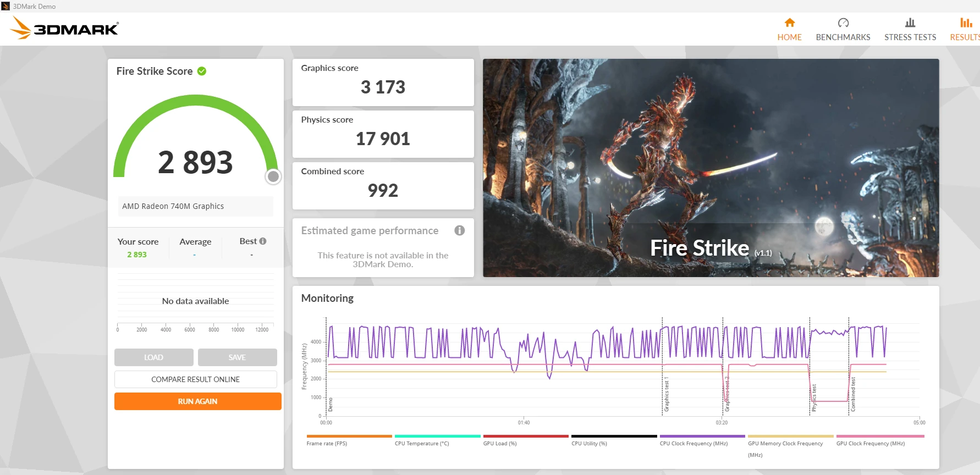The width and height of the screenshot is (980, 475).
Task: Toggle Frame rate (FPS) legend item
Action: click(x=349, y=440)
